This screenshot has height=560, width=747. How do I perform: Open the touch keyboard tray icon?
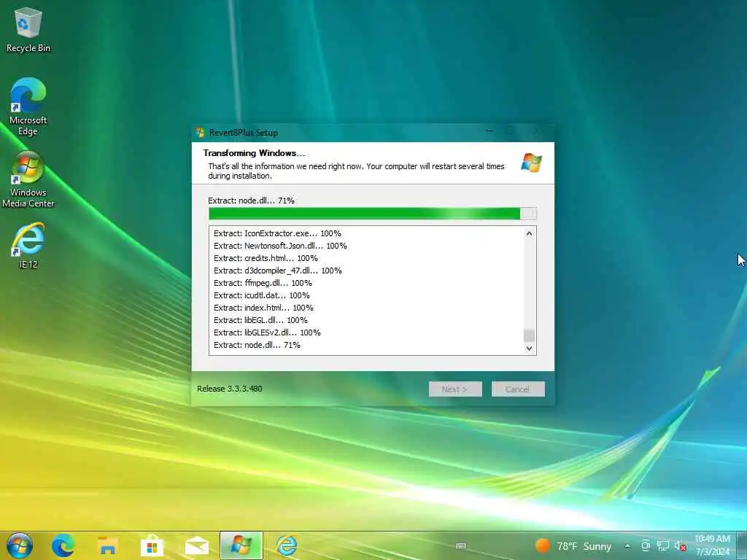coord(461,545)
